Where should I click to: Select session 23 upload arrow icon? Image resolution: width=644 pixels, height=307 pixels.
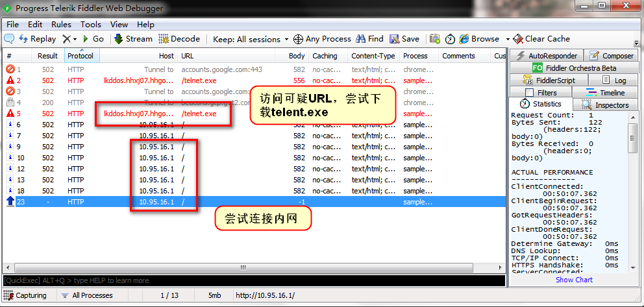10,201
